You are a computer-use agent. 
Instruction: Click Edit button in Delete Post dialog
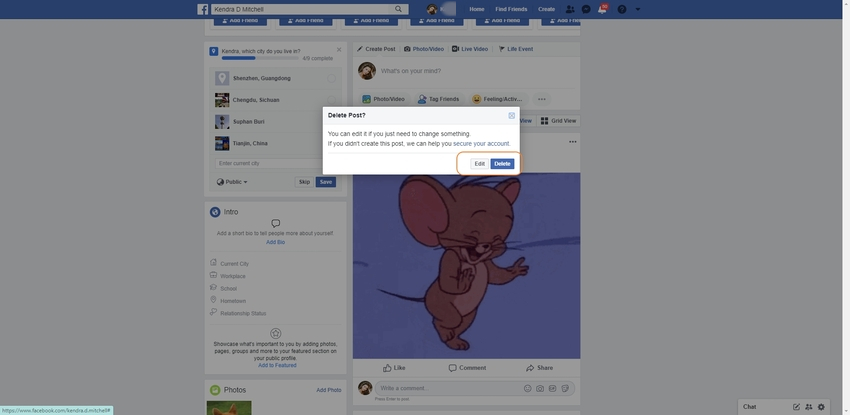pos(480,164)
